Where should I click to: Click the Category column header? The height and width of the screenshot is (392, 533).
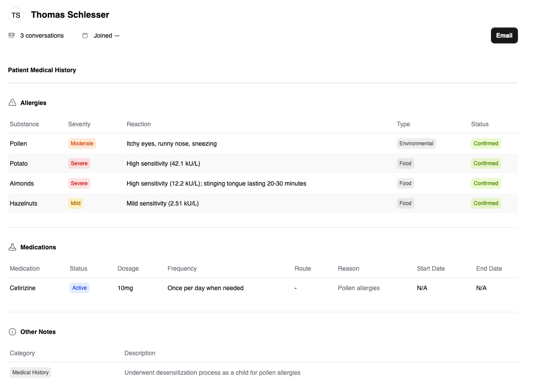(x=22, y=353)
